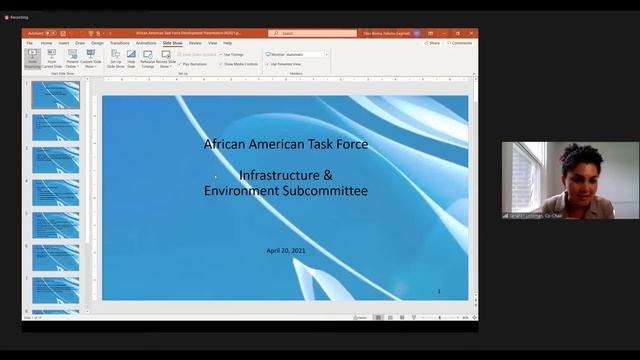Switch to Reading View icon
The height and width of the screenshot is (360, 640).
402,317
